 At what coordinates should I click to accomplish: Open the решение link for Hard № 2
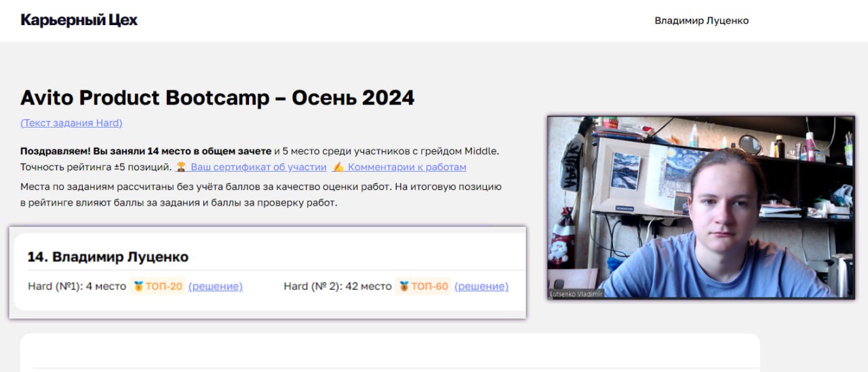481,286
